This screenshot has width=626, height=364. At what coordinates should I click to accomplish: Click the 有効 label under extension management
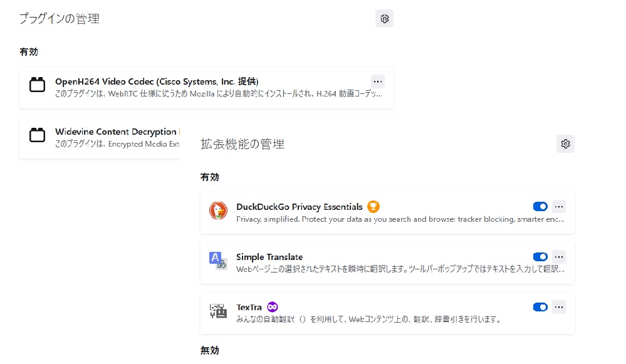209,177
